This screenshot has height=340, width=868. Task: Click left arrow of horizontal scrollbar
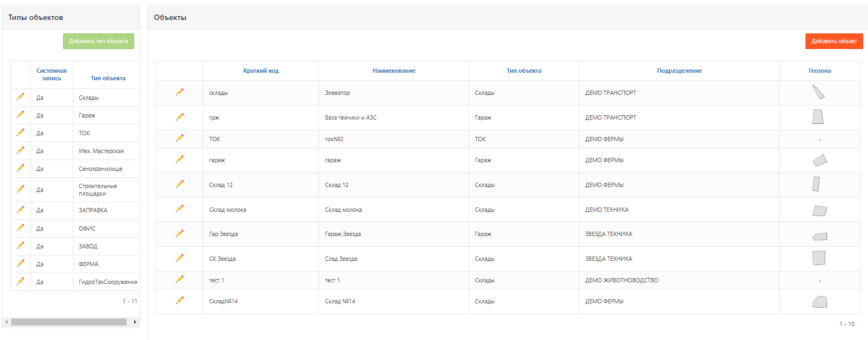(x=6, y=322)
